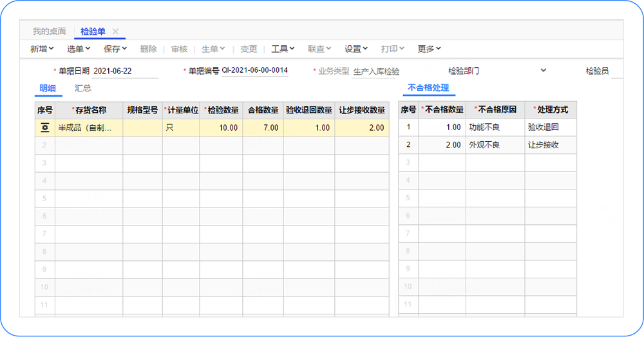Expand the 工具 toolbar menu
This screenshot has width=644, height=337.
283,49
